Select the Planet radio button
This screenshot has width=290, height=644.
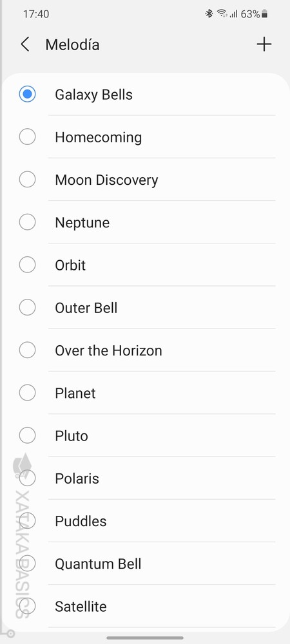(27, 393)
